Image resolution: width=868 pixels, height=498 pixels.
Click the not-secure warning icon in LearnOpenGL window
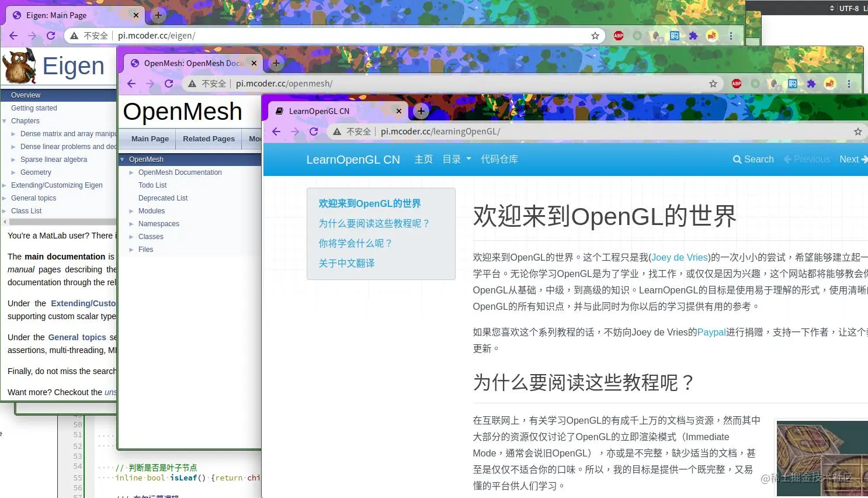tap(337, 132)
